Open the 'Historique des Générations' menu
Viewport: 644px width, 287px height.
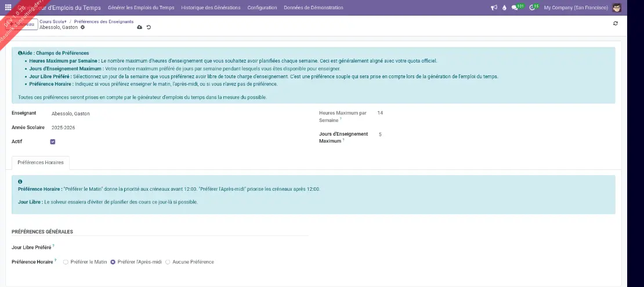(x=210, y=8)
